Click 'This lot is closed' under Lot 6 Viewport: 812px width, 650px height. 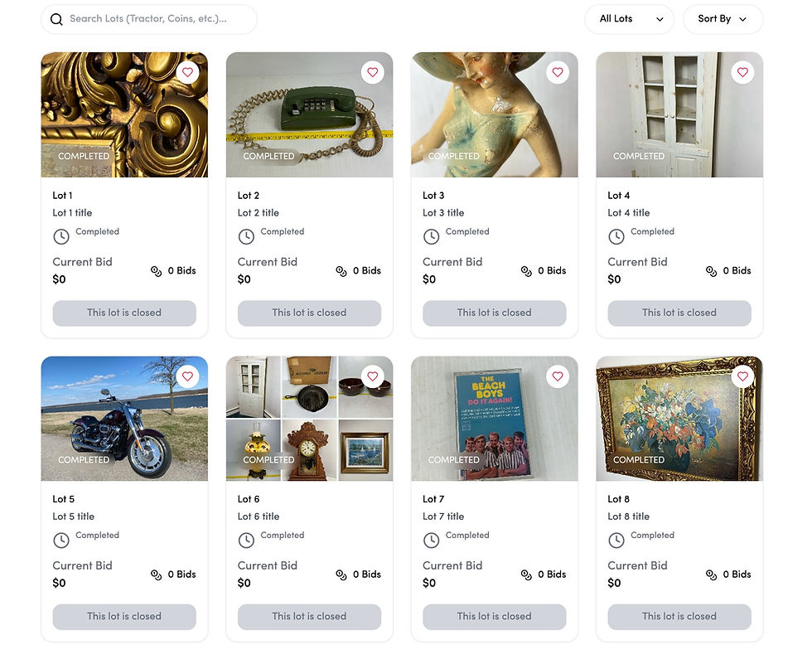tap(309, 617)
